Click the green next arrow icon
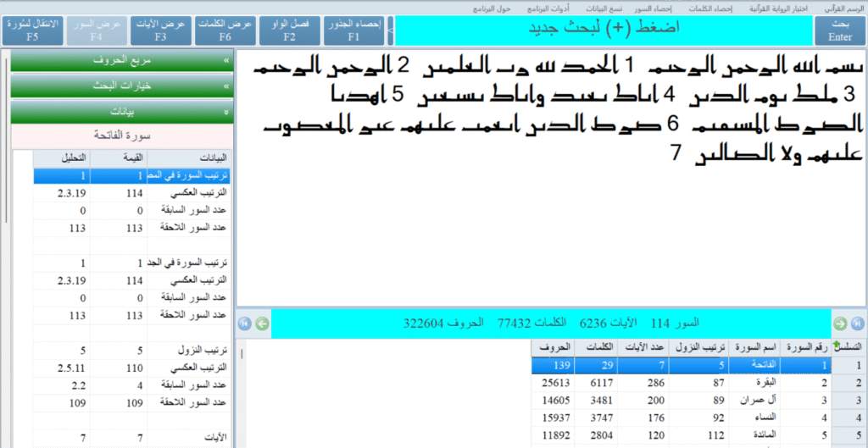 click(x=840, y=323)
